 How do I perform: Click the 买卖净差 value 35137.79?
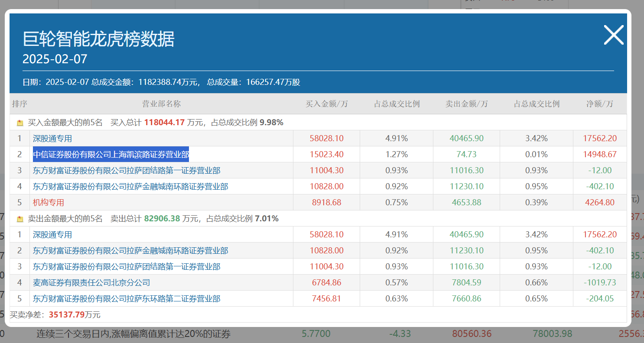point(66,315)
